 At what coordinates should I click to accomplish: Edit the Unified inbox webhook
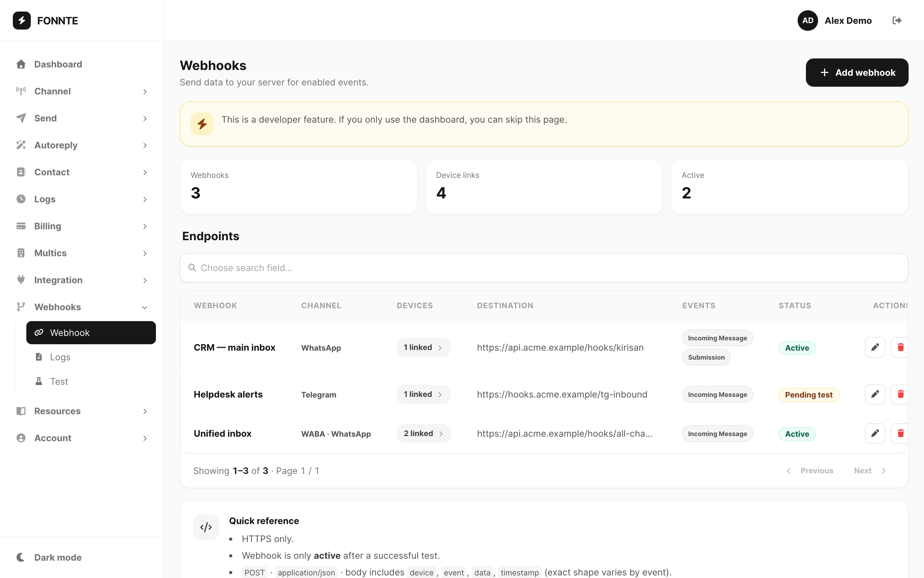click(875, 433)
